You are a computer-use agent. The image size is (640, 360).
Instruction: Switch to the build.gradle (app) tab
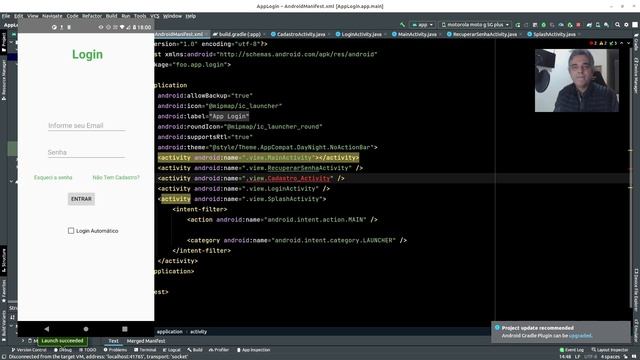[239, 34]
